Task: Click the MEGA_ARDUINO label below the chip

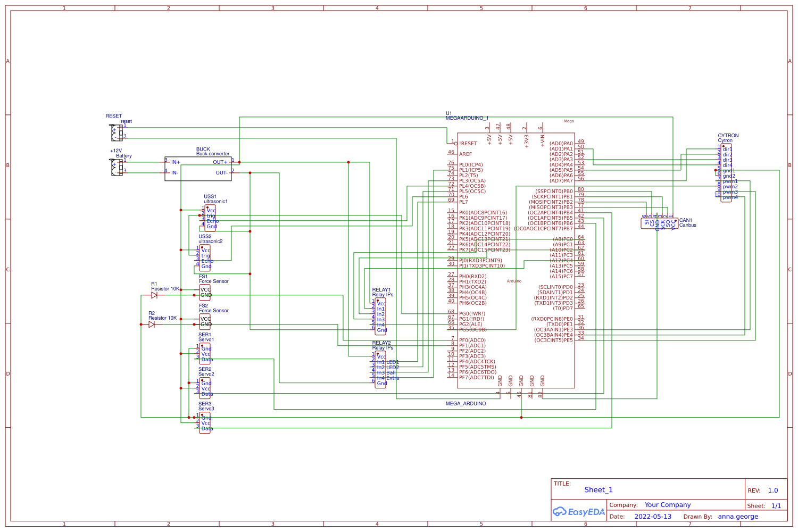Action: [465, 404]
